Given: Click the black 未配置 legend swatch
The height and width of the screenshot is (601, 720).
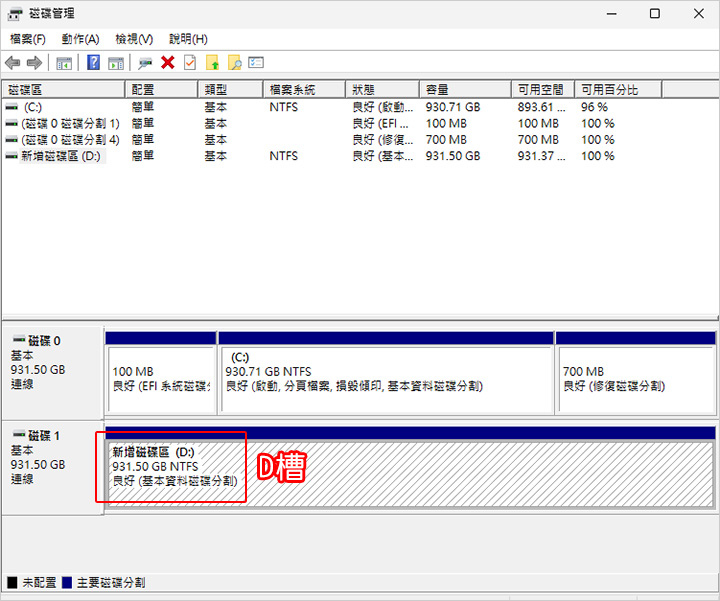Looking at the screenshot, I should (x=12, y=583).
